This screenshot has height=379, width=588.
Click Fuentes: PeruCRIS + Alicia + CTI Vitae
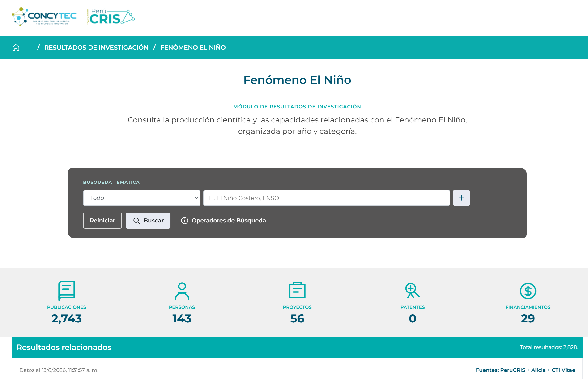pos(525,370)
